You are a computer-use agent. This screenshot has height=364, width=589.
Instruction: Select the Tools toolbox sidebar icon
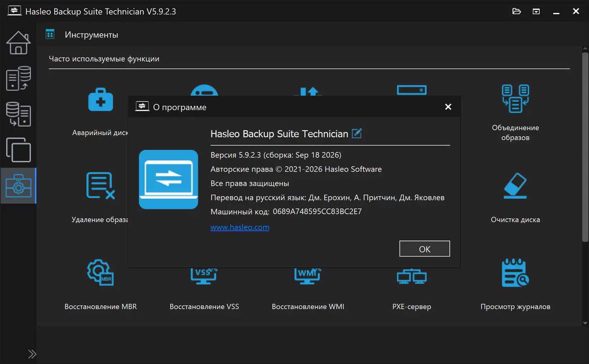pos(18,186)
